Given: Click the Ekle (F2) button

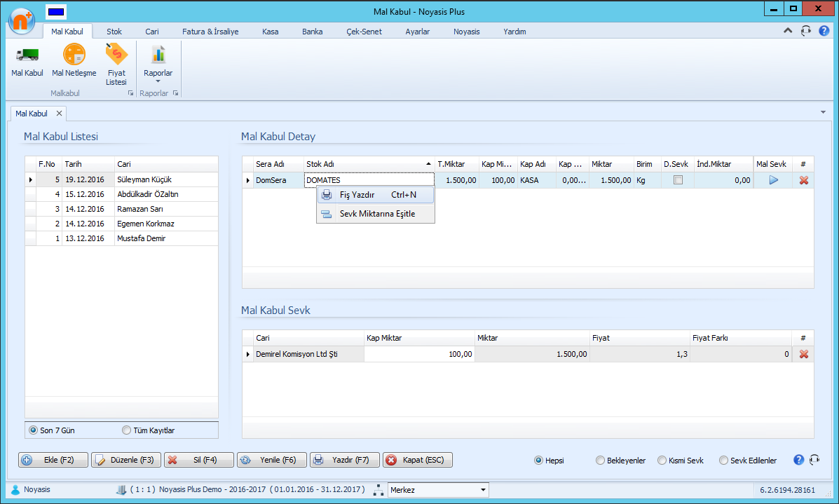Looking at the screenshot, I should coord(53,460).
